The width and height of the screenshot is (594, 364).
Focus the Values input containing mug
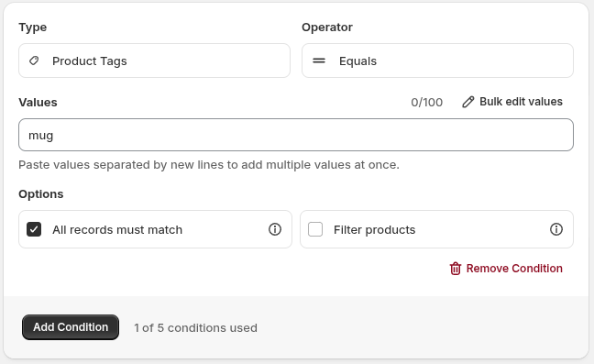click(x=296, y=135)
